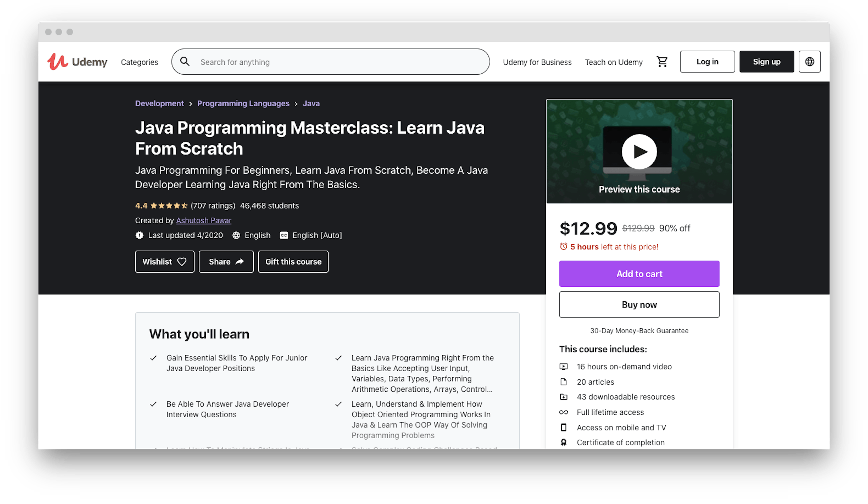Click checkmark beside Learn Java Programming Right
Screen dimensions: 868x504
(338, 358)
